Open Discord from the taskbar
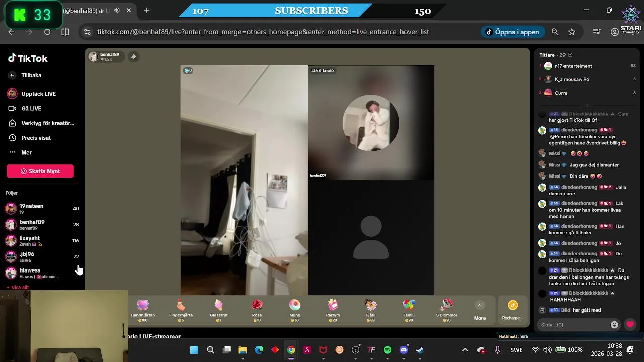Viewport: 644px width, 362px height. click(x=404, y=350)
